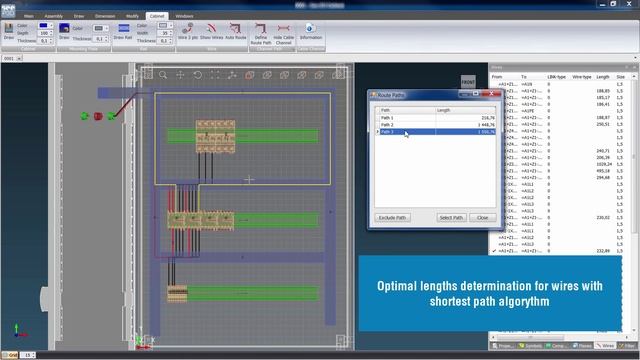Select Path 1 row in Route Paths
The width and height of the screenshot is (640, 360).
pos(436,118)
